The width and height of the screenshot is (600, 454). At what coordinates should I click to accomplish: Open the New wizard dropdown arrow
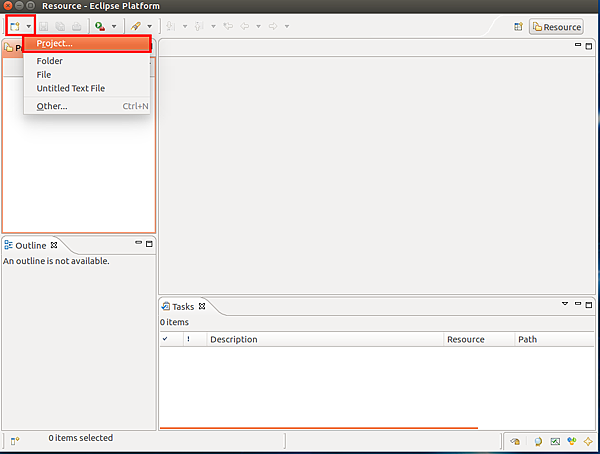pyautogui.click(x=29, y=26)
